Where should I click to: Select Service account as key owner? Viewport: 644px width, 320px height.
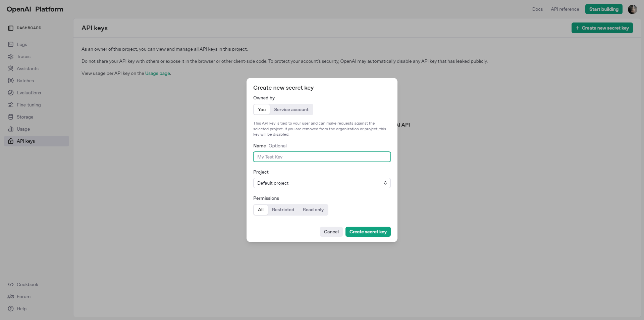click(x=291, y=109)
